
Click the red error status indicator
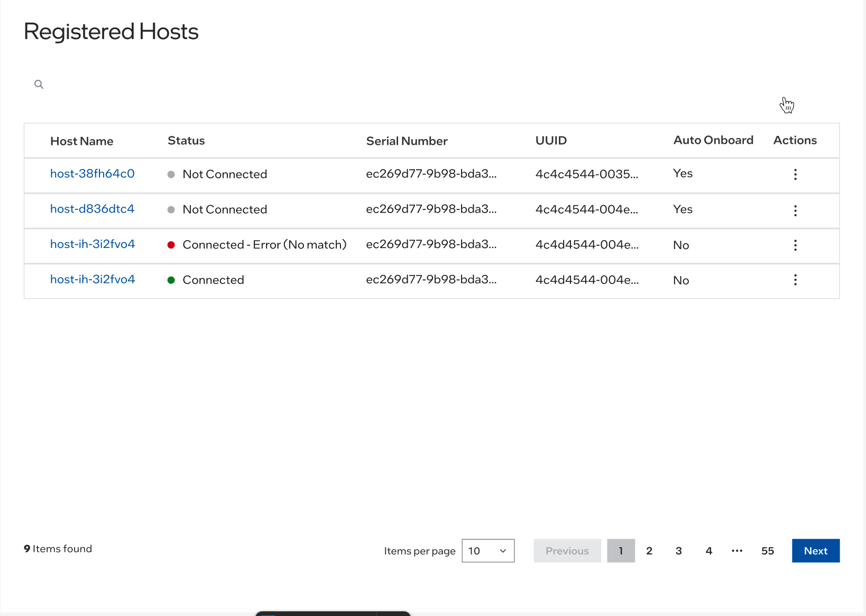click(x=170, y=244)
